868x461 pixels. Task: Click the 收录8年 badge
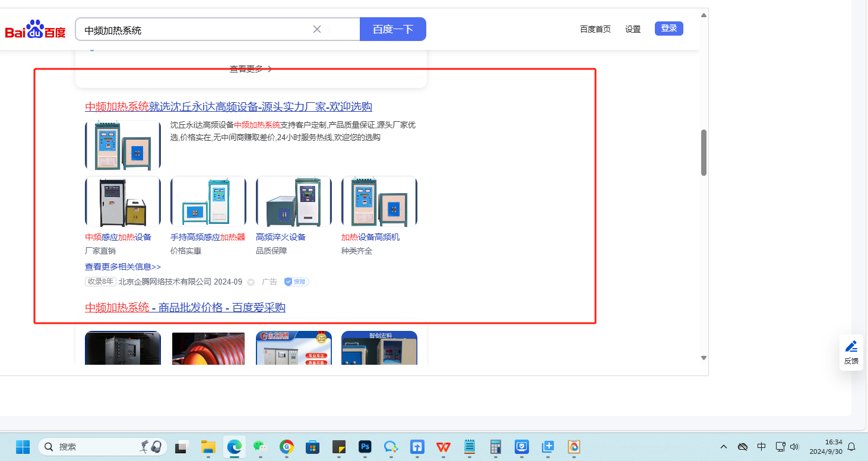point(100,282)
